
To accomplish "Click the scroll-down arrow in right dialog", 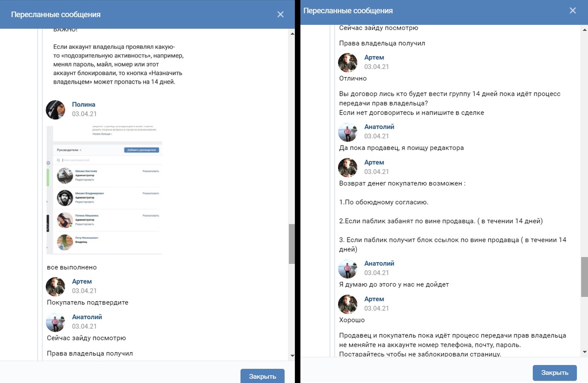I will coord(584,352).
